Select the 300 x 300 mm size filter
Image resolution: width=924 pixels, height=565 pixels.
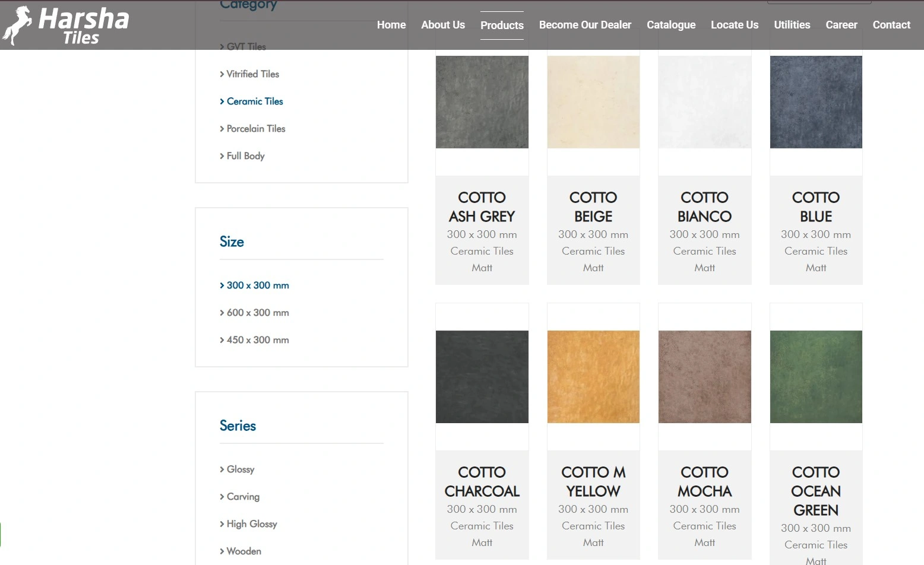point(254,285)
